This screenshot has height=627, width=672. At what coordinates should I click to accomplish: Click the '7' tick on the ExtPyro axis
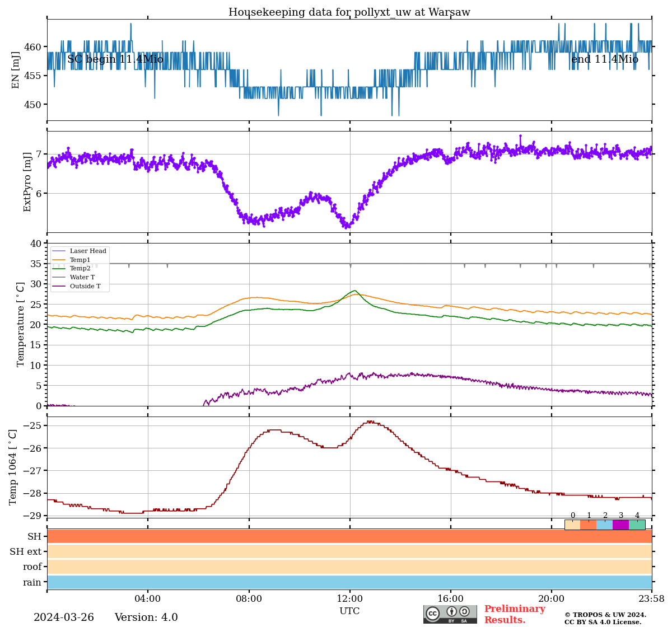coord(39,154)
